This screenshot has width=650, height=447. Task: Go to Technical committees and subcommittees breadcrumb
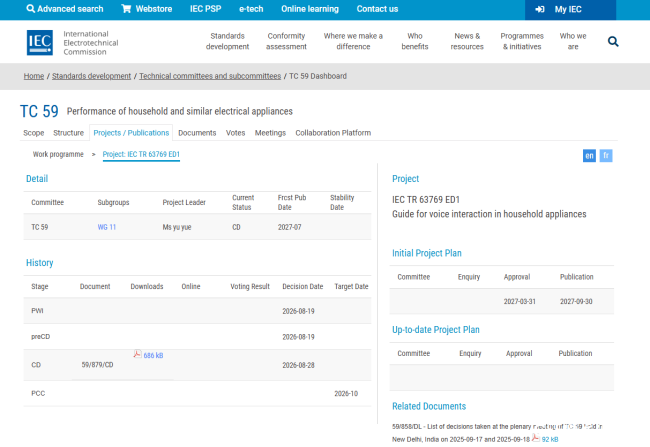(x=210, y=76)
